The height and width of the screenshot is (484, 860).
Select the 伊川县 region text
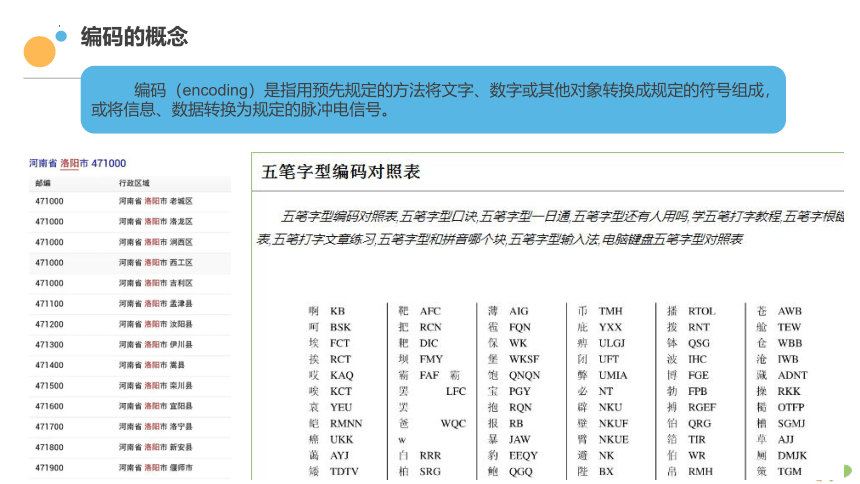(156, 345)
